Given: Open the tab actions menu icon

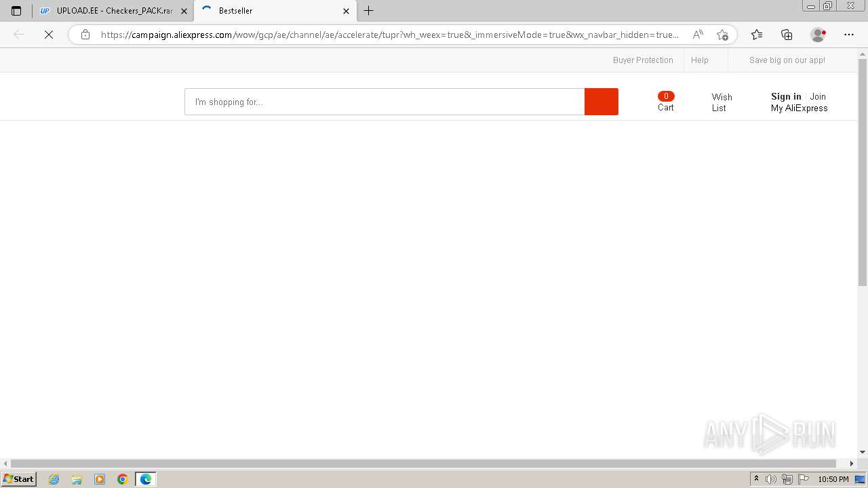Looking at the screenshot, I should 16,11.
